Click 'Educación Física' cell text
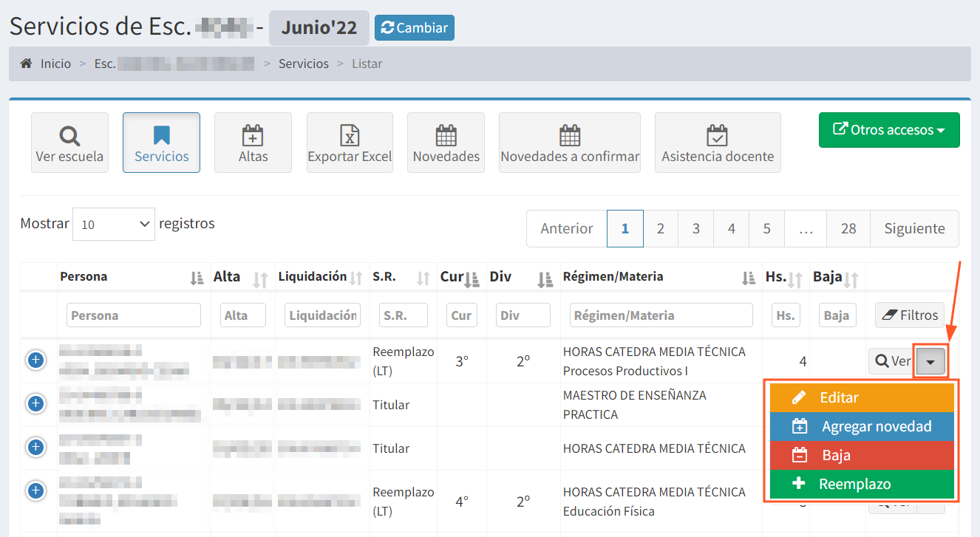 pos(609,511)
